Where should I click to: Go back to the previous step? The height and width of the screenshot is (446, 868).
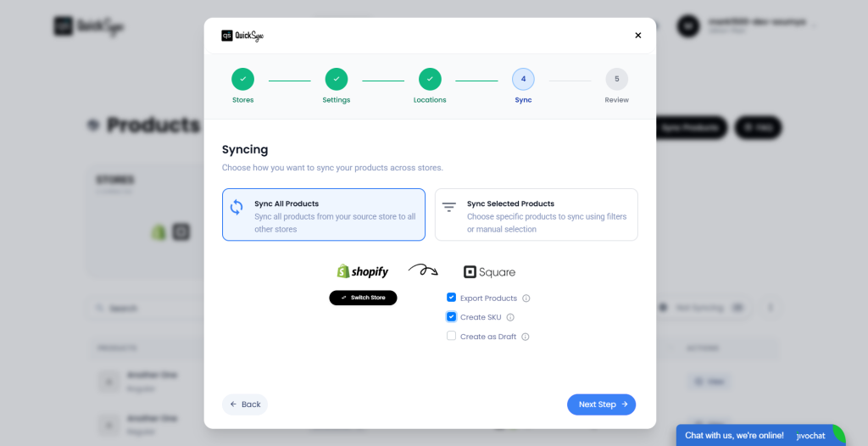[245, 404]
